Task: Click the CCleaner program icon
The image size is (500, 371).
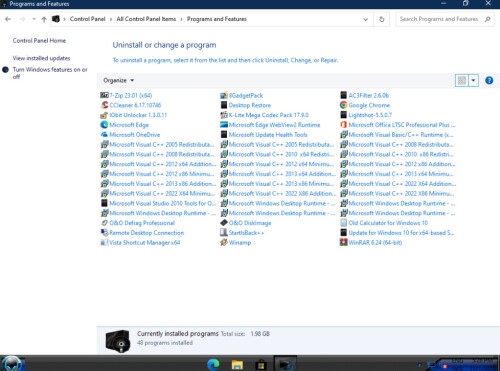Action: 104,105
